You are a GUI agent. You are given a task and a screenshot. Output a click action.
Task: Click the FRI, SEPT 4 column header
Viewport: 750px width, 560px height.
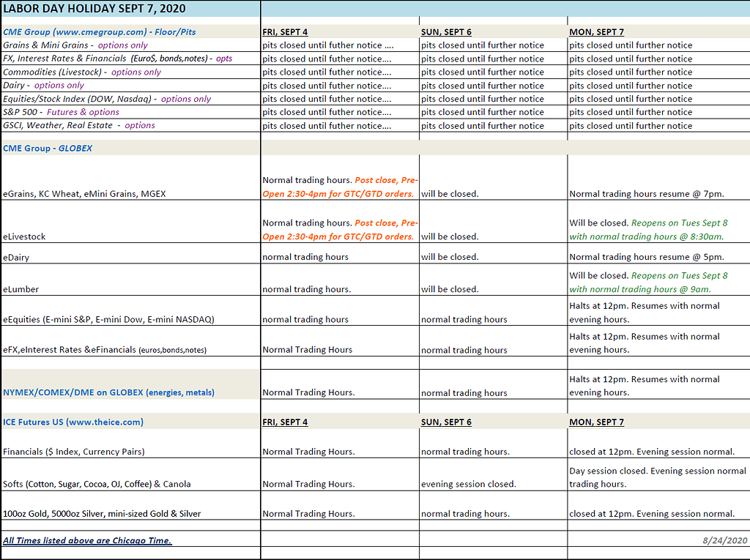tap(285, 31)
